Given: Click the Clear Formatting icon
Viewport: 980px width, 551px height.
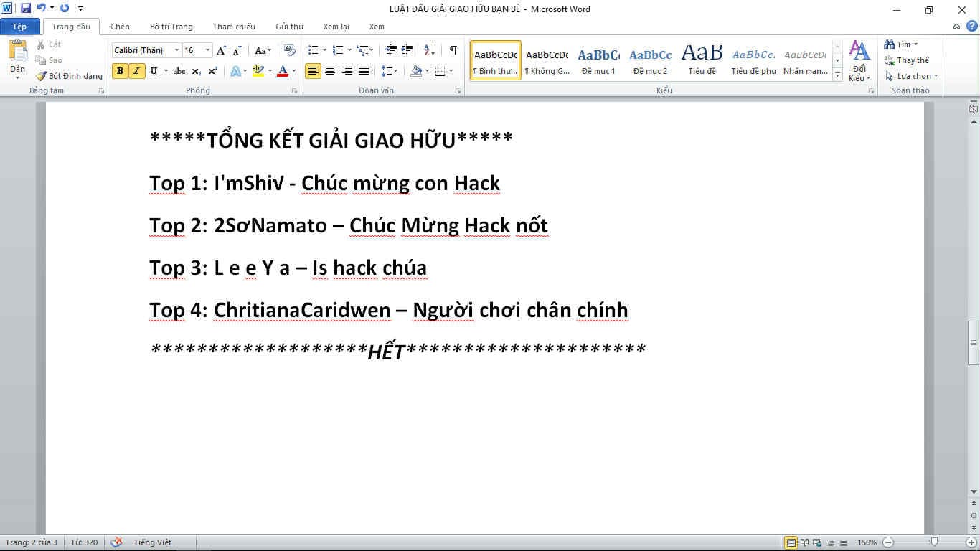Looking at the screenshot, I should (x=290, y=50).
